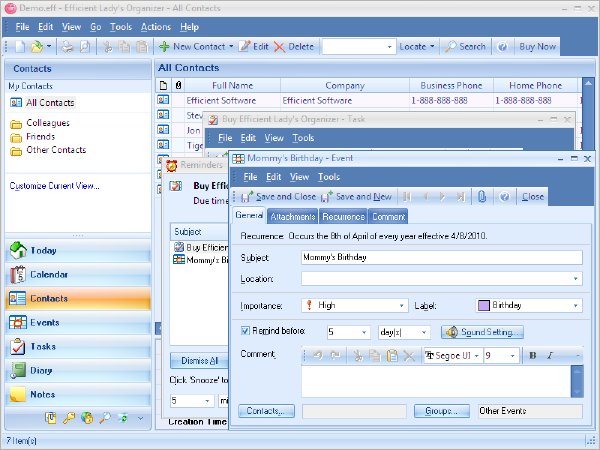Switch to the Comment tab
This screenshot has height=450, width=600.
point(388,217)
